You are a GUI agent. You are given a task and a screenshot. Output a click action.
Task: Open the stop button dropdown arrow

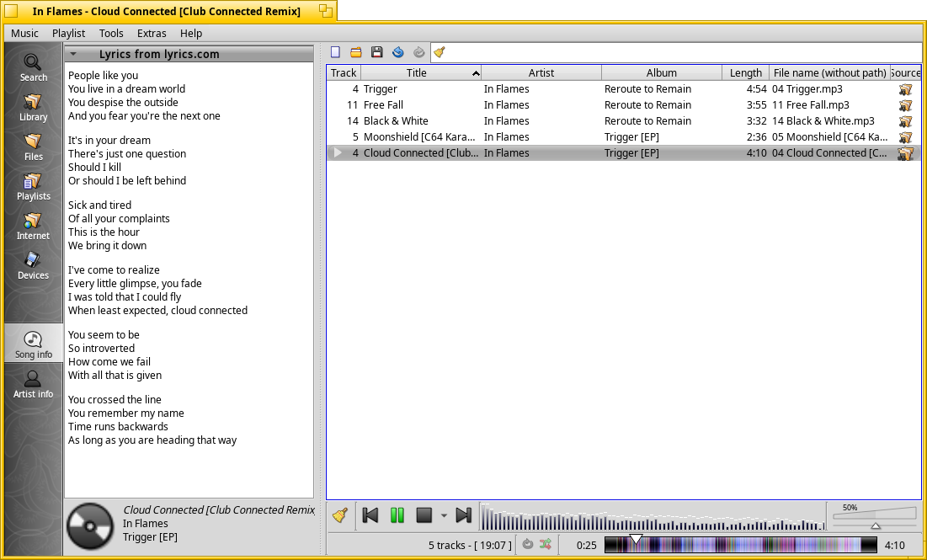pos(444,515)
